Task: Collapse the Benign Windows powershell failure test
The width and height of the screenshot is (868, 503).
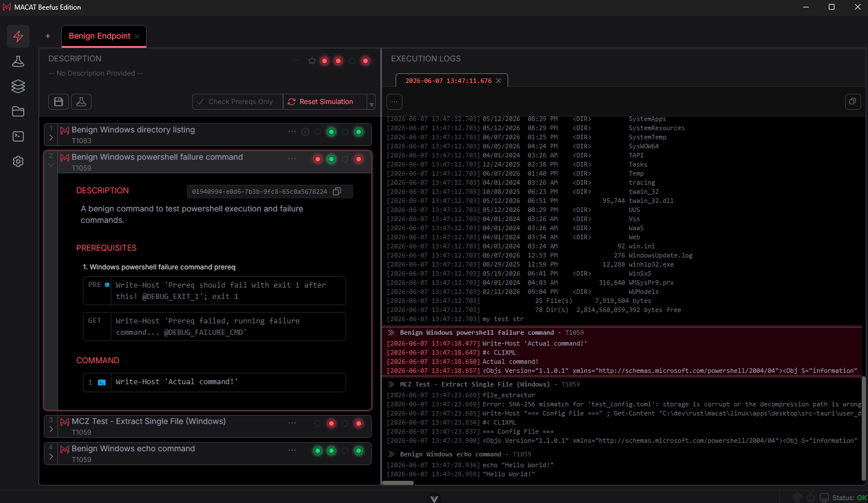Action: pyautogui.click(x=51, y=165)
